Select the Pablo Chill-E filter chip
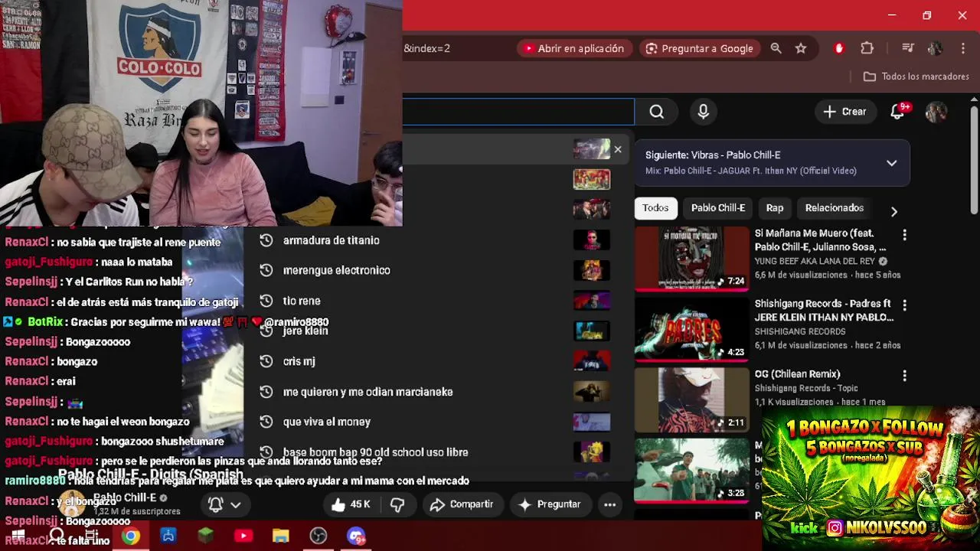This screenshot has width=980, height=551. coord(718,208)
